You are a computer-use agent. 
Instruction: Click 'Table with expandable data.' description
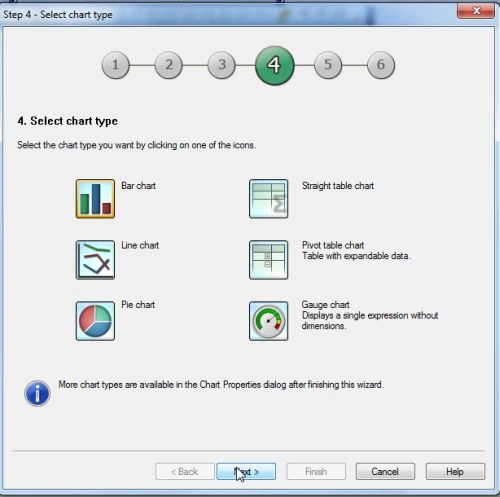(x=356, y=256)
